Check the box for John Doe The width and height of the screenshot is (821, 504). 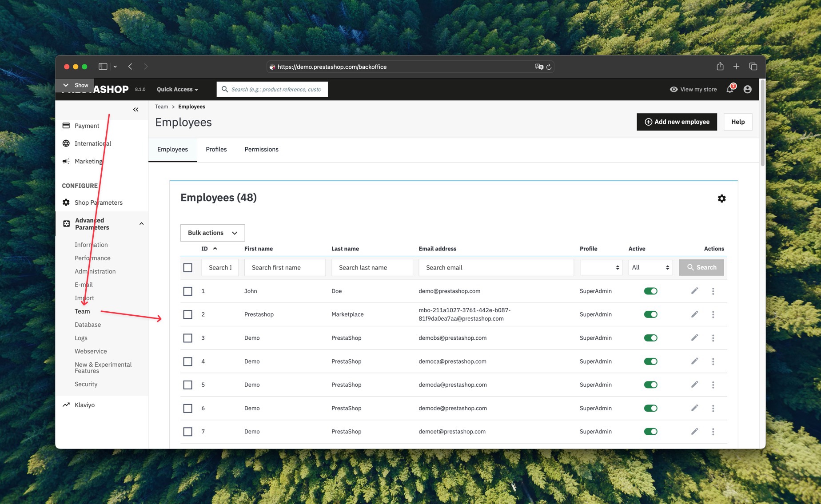click(188, 291)
